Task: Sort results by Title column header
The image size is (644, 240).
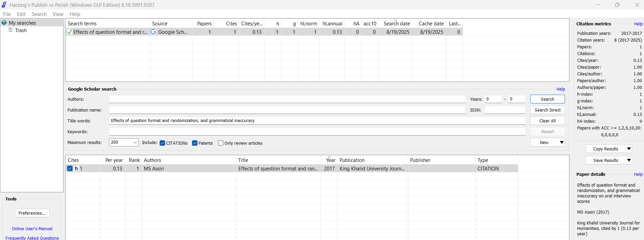Action: click(278, 160)
